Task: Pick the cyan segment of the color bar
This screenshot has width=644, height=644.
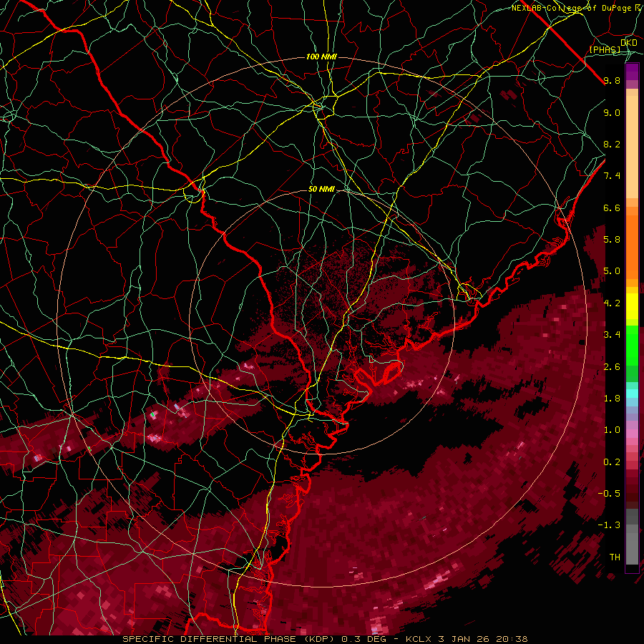Action: coord(632,394)
